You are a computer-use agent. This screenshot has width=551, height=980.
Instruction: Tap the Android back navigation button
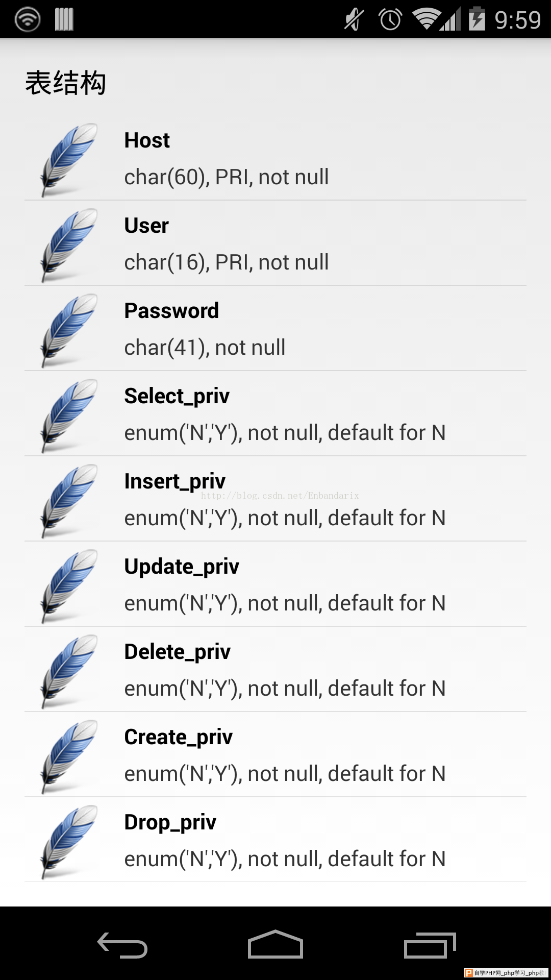(122, 945)
